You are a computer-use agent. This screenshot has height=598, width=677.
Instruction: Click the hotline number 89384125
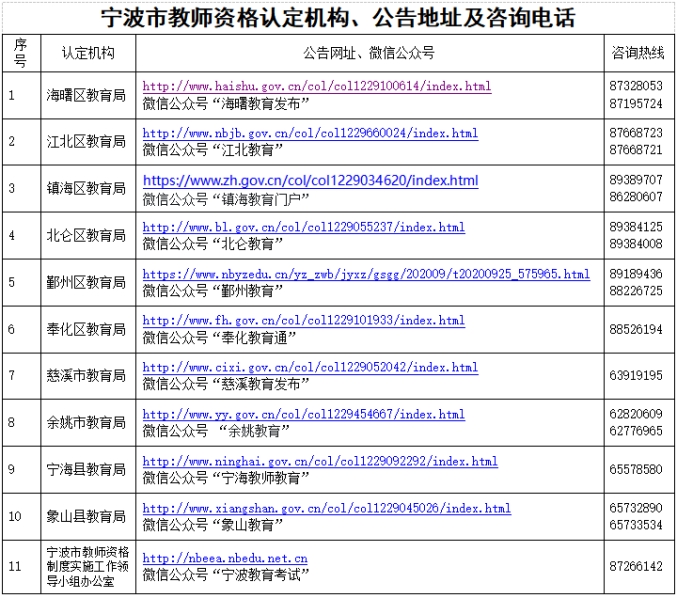636,227
